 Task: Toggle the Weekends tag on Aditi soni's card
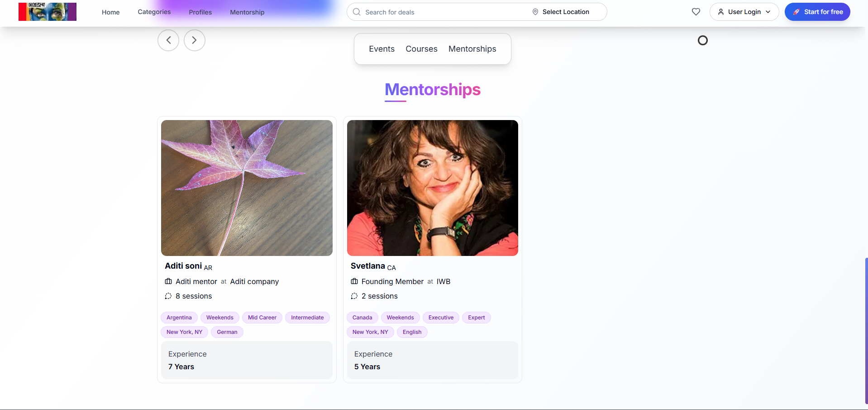(219, 317)
